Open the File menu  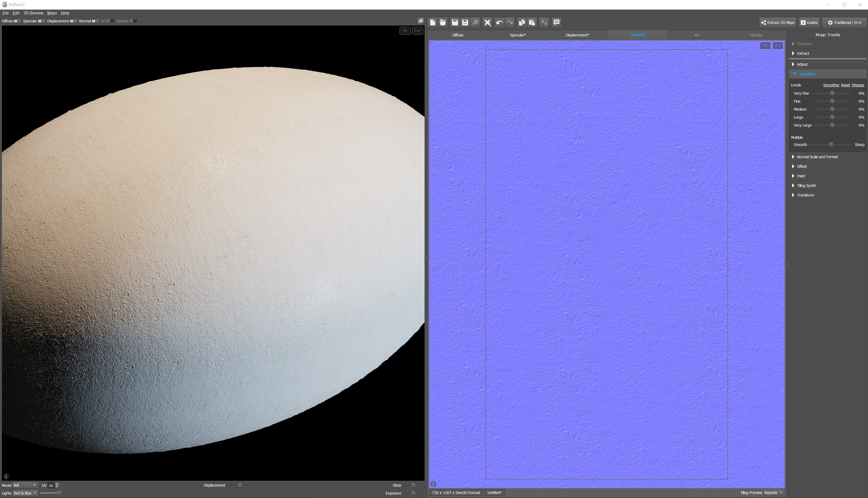click(x=6, y=13)
